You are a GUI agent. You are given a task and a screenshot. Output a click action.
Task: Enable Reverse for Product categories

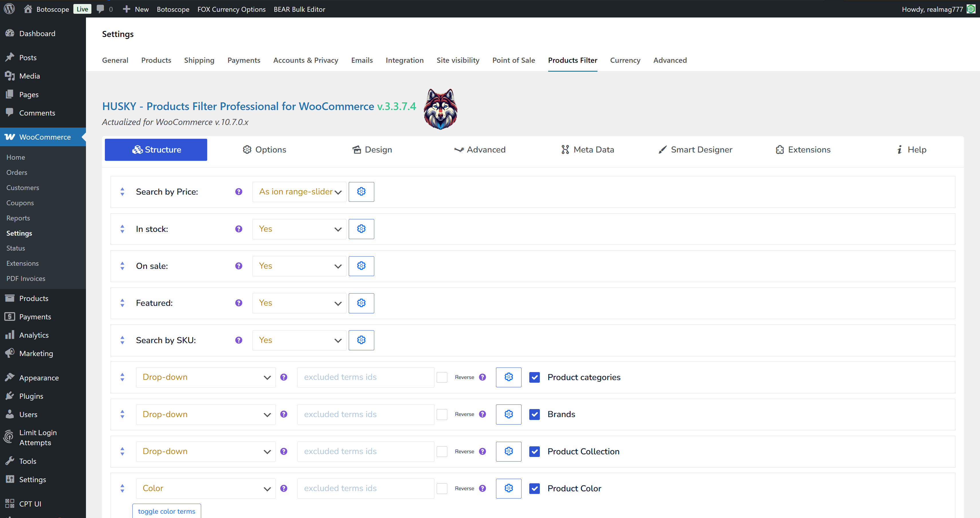[x=442, y=377]
